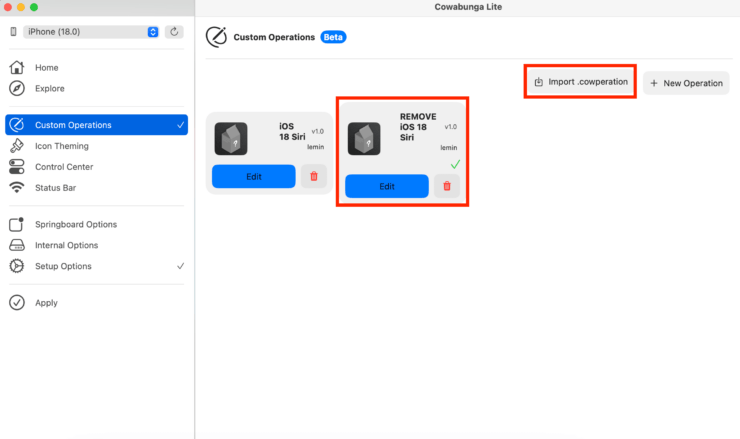
Task: Toggle the green enabled checkmark on REMOVE card
Action: [455, 164]
